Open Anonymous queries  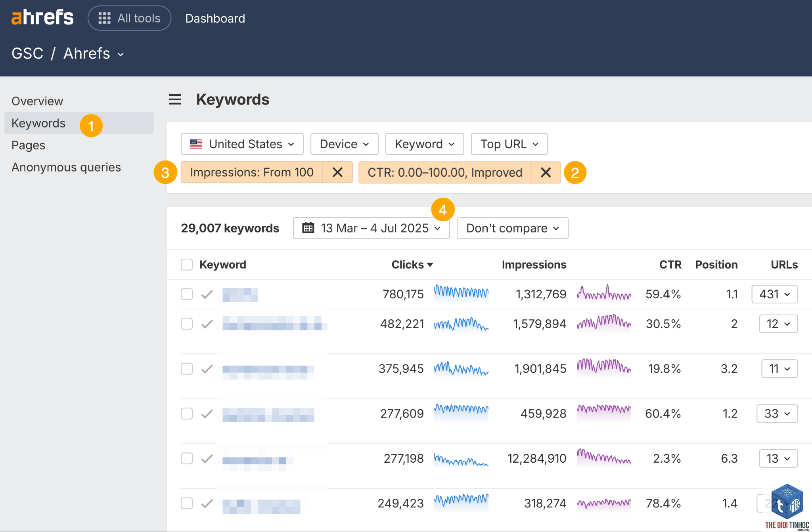click(x=66, y=167)
